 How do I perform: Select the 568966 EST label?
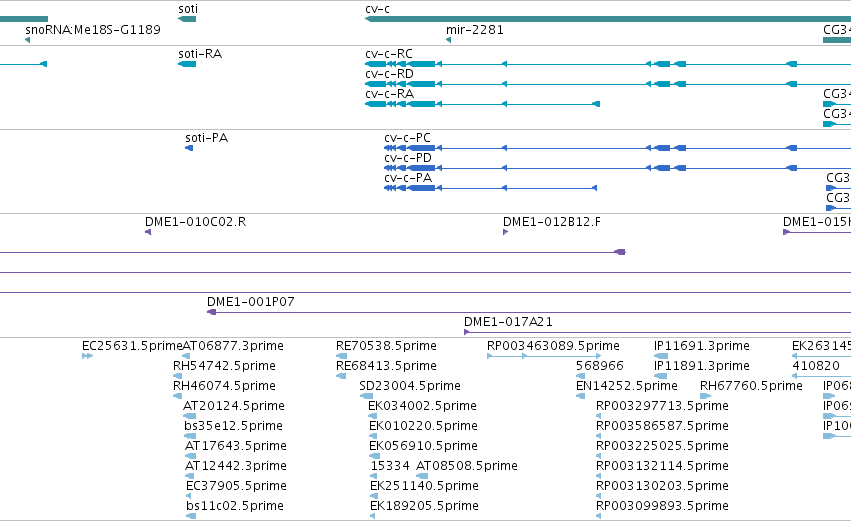click(600, 366)
